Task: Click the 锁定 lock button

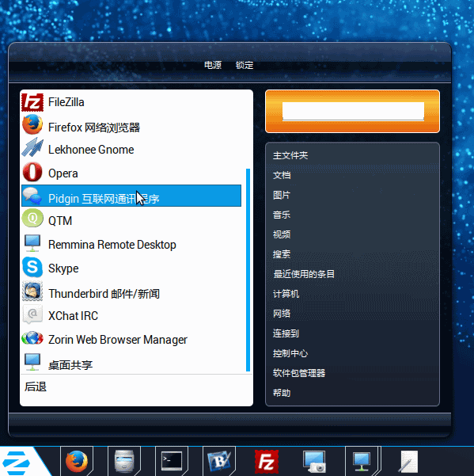Action: pyautogui.click(x=245, y=65)
